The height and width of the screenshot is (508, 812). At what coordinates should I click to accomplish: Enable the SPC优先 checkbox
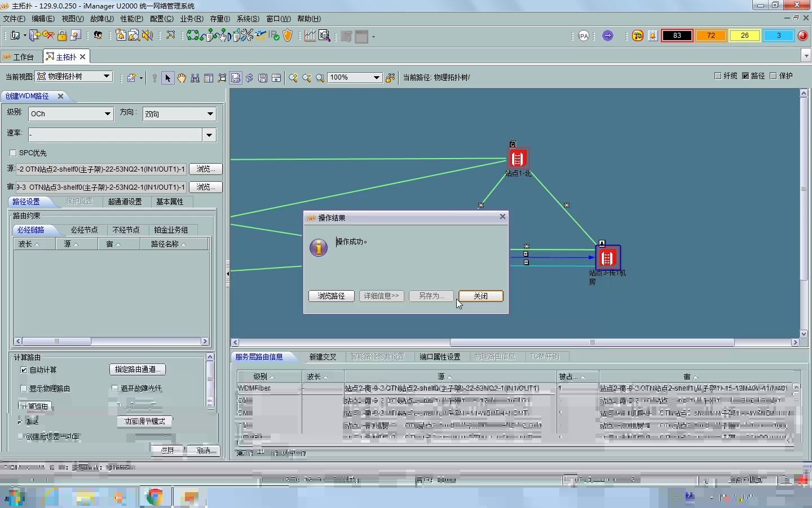pyautogui.click(x=14, y=153)
